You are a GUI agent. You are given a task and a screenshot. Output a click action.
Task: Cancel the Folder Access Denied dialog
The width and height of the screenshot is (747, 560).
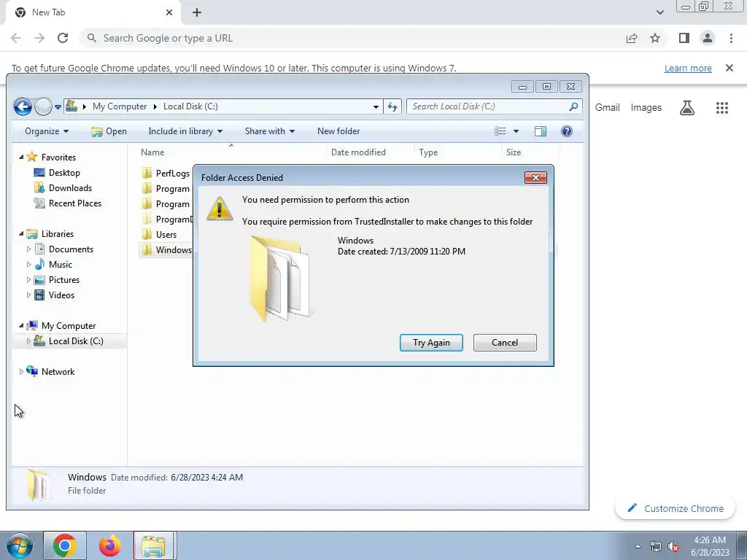pyautogui.click(x=505, y=343)
